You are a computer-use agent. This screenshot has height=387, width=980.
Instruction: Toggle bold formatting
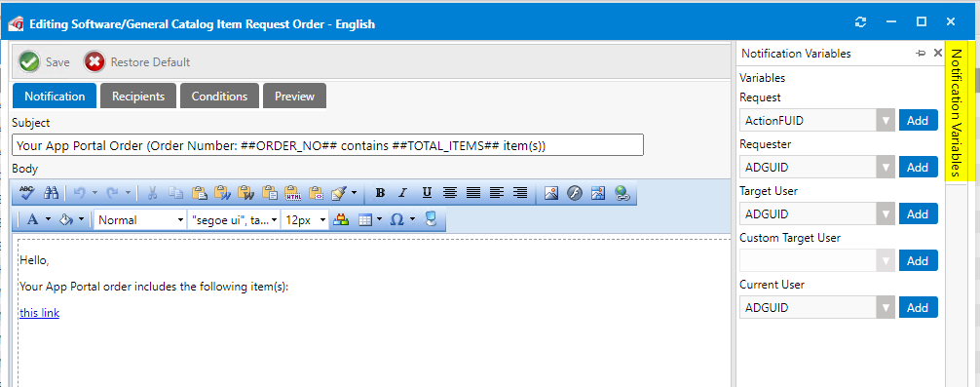tap(380, 193)
